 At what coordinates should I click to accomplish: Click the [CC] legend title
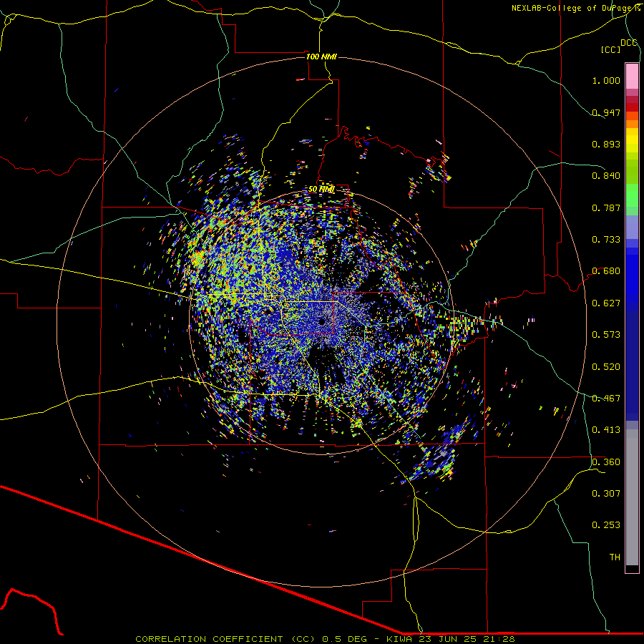click(x=611, y=49)
